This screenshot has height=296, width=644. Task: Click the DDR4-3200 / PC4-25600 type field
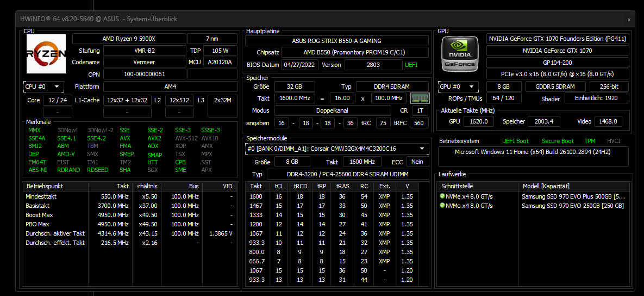348,174
